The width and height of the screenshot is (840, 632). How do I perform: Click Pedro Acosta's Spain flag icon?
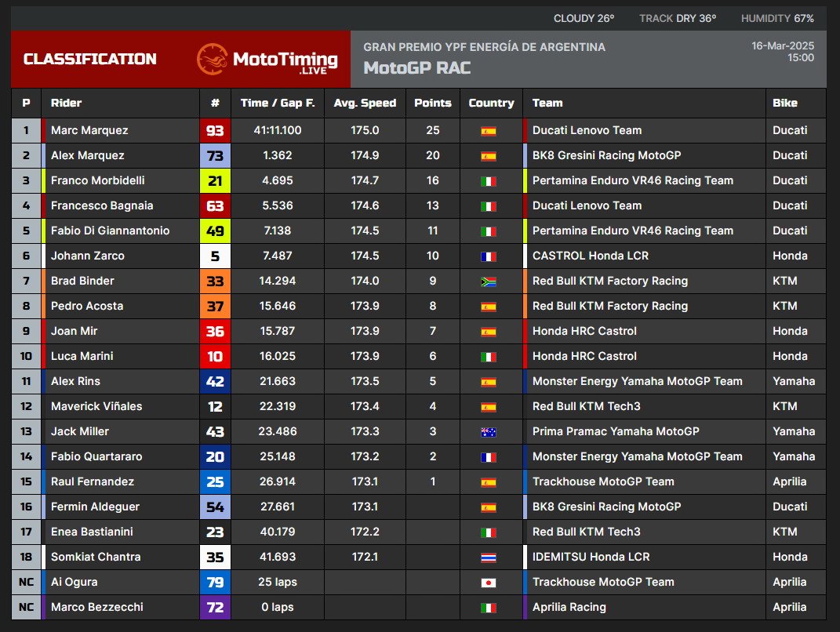click(488, 307)
